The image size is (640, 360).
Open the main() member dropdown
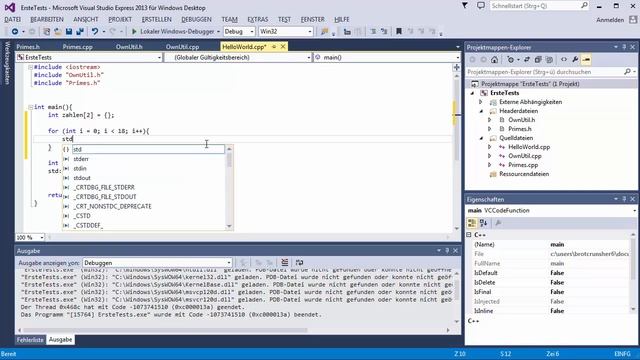tap(387, 58)
